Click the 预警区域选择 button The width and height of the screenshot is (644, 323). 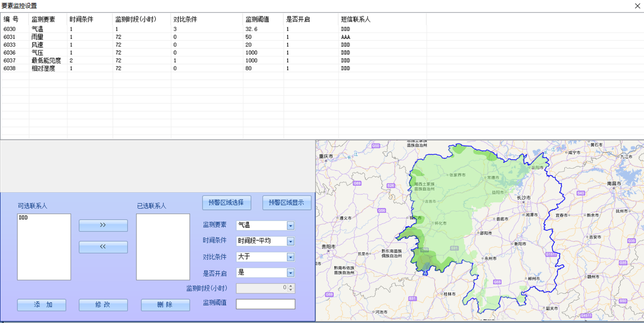tap(226, 203)
